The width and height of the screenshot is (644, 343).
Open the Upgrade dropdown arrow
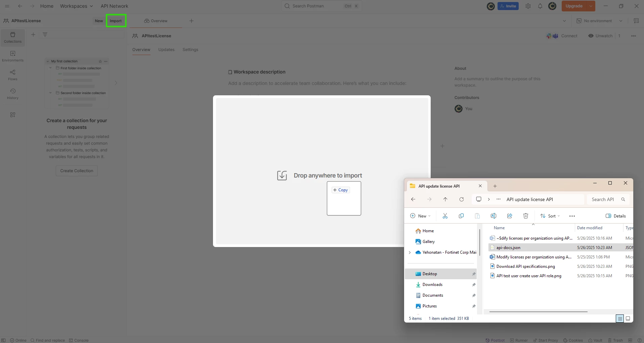click(x=591, y=6)
